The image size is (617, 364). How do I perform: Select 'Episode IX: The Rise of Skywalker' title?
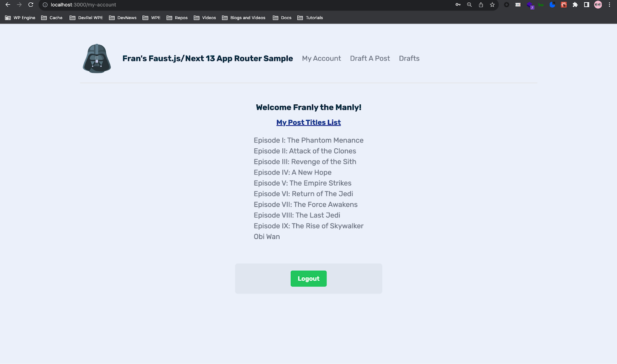[308, 226]
